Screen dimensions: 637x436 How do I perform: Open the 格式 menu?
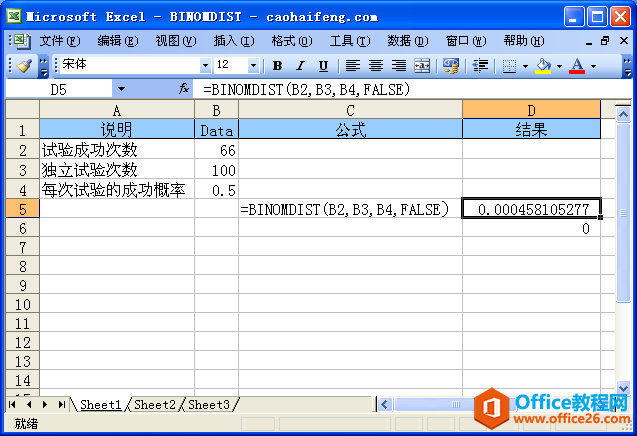coord(292,41)
